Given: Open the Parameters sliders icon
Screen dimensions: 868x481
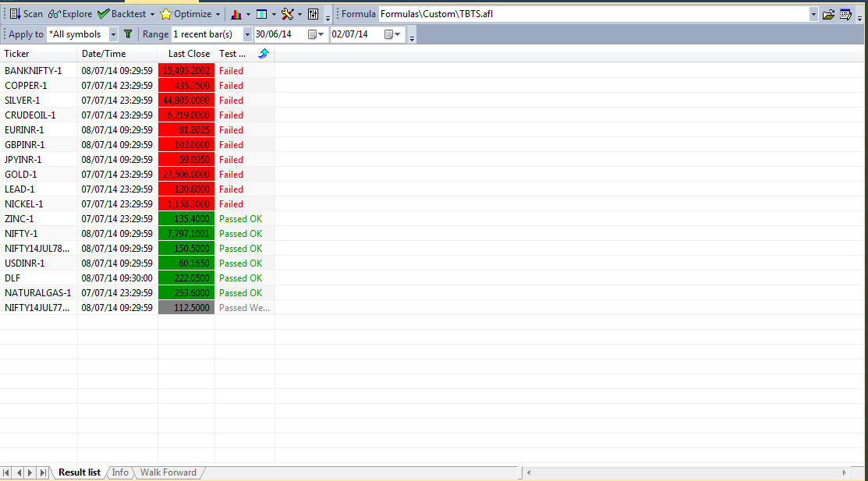Looking at the screenshot, I should [314, 14].
